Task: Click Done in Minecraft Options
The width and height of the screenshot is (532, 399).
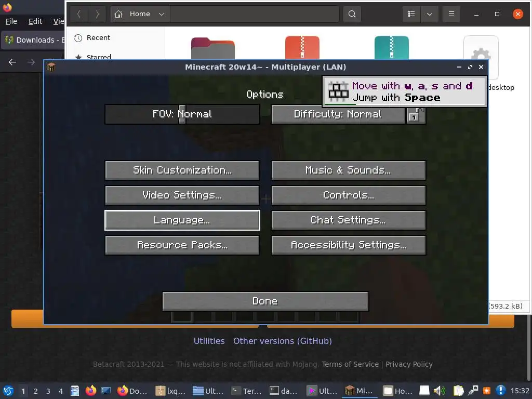Action: pyautogui.click(x=265, y=301)
